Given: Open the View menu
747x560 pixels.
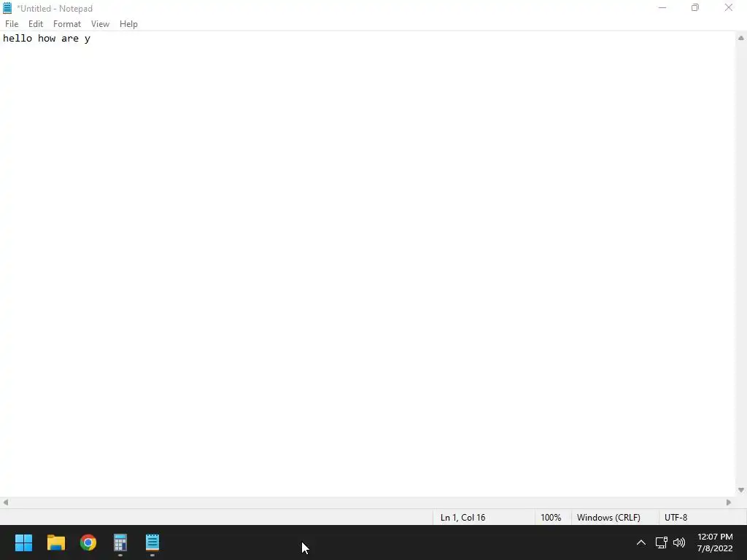Looking at the screenshot, I should [x=100, y=24].
